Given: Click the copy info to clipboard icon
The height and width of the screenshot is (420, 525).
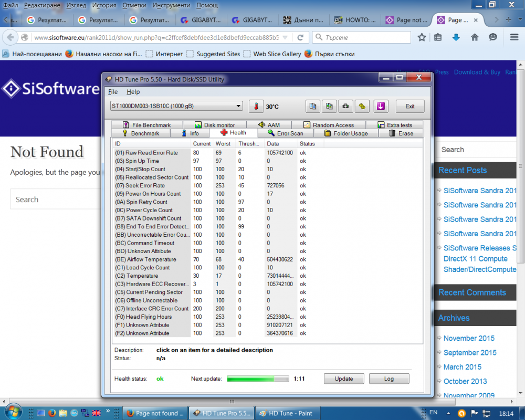Looking at the screenshot, I should click(x=313, y=106).
